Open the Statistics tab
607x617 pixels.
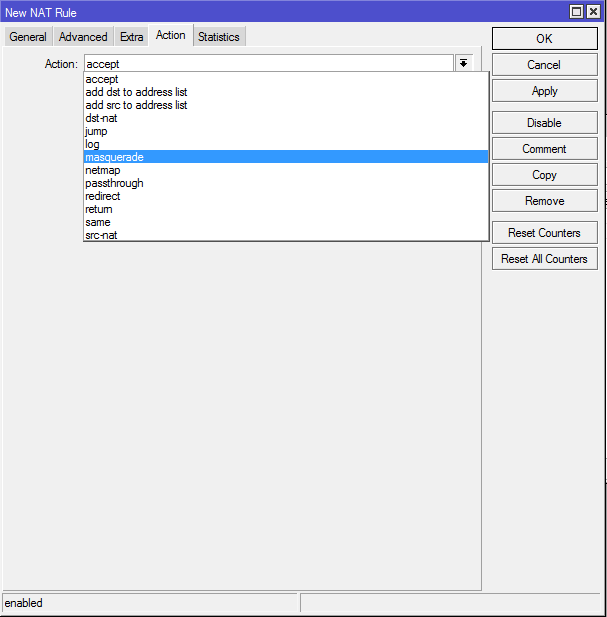click(218, 37)
